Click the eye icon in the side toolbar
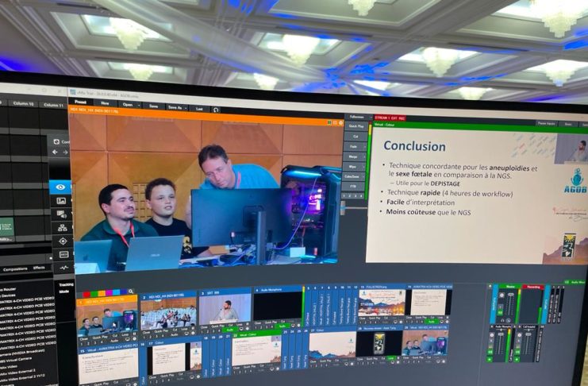This screenshot has height=386, width=588. tap(61, 187)
